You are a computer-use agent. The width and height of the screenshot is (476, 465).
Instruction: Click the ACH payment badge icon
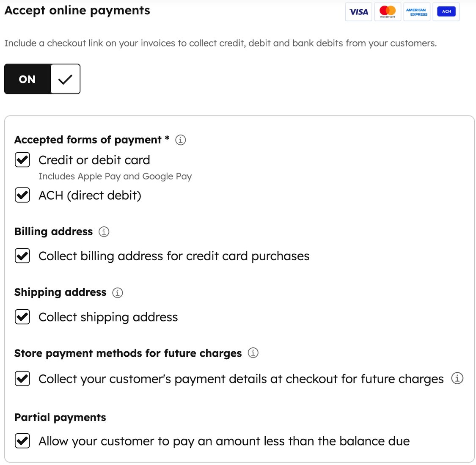click(446, 11)
